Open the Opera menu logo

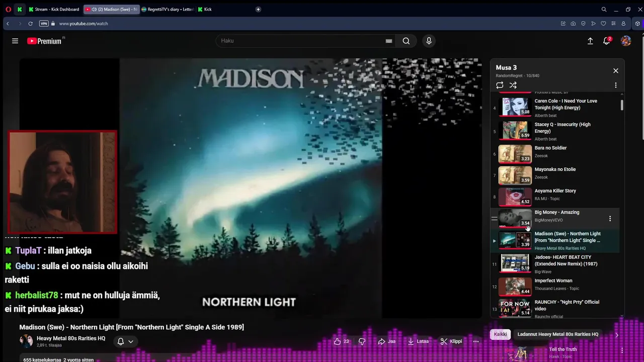coord(8,9)
